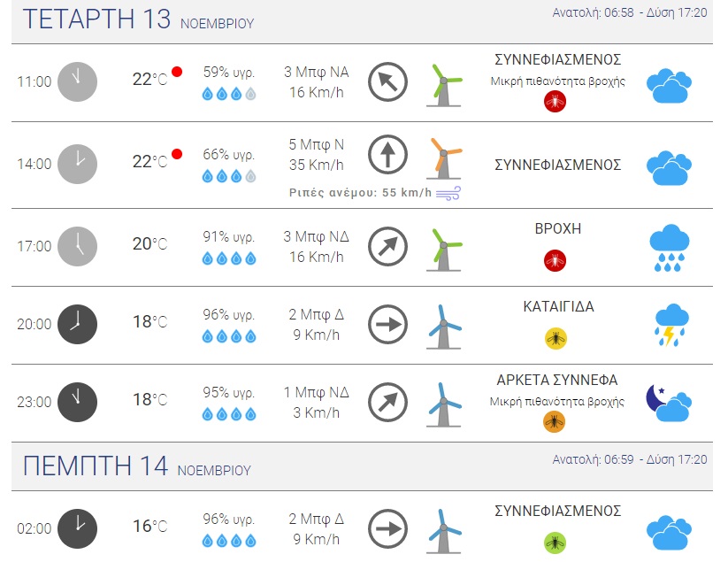Click the red mosquito icon at 17:00

(556, 260)
